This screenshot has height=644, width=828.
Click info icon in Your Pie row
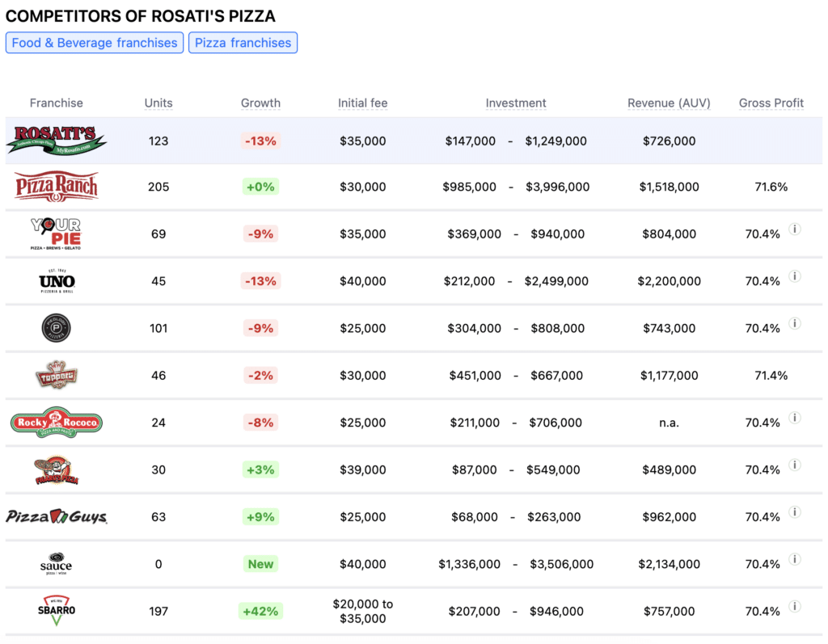coord(795,229)
